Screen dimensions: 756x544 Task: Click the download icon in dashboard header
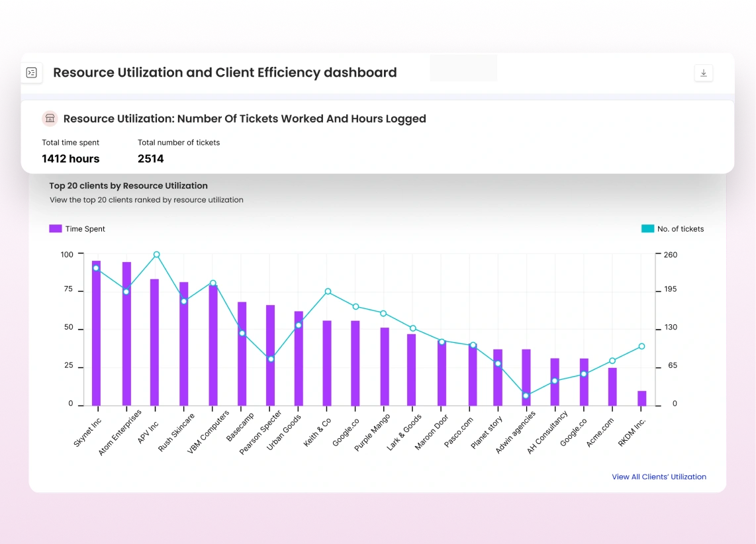click(704, 73)
